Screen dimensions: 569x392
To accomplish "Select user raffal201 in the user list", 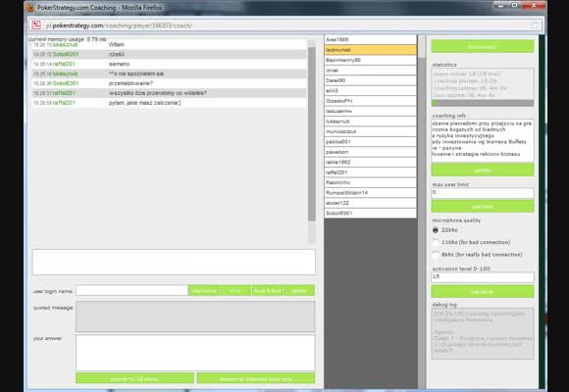I will (370, 172).
